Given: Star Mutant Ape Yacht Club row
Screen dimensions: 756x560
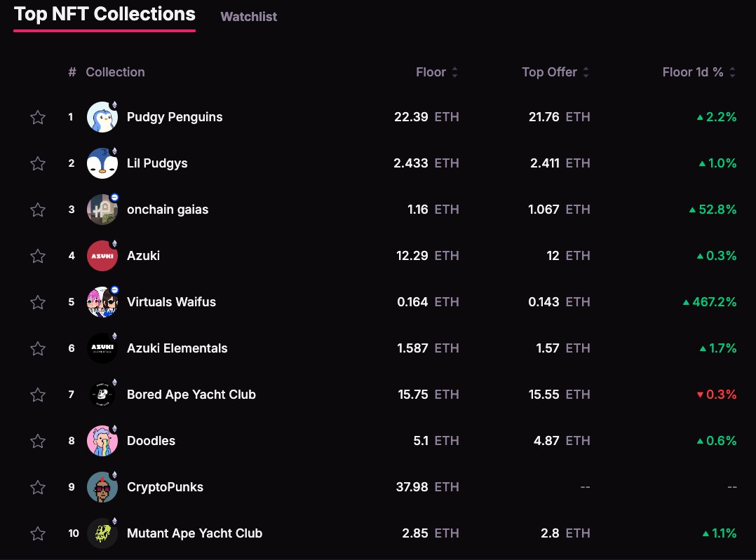Looking at the screenshot, I should tap(38, 533).
